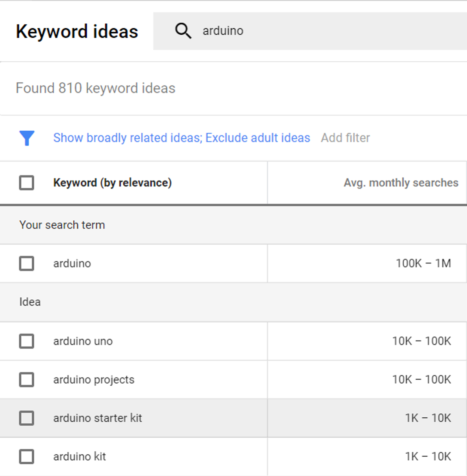Click the arduino starter kit 1K – 10K value

tap(428, 418)
